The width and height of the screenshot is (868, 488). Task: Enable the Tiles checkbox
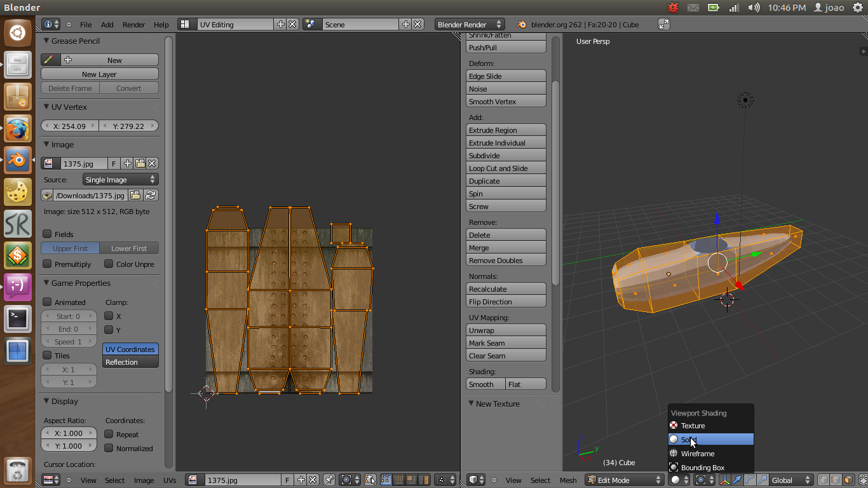[47, 355]
